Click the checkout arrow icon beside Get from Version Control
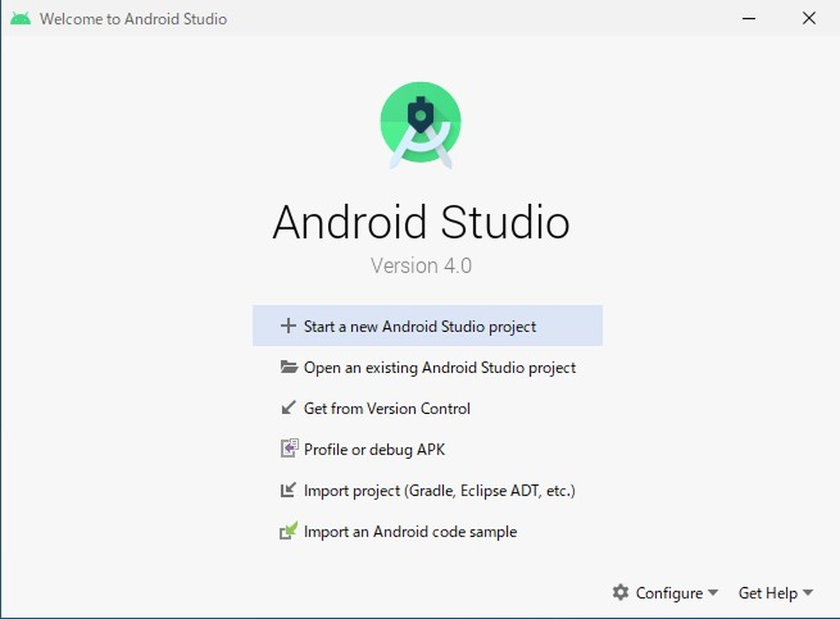The width and height of the screenshot is (840, 619). (x=288, y=408)
